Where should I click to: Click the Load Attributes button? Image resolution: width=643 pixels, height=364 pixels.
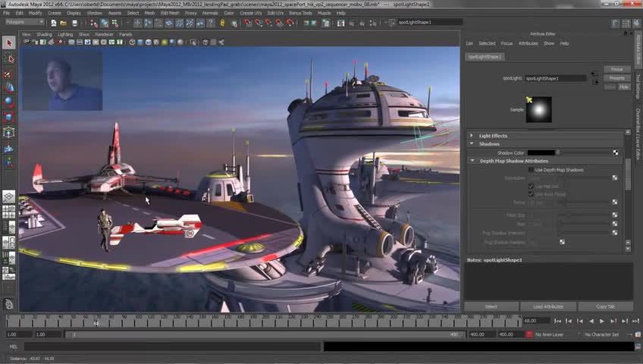point(547,306)
